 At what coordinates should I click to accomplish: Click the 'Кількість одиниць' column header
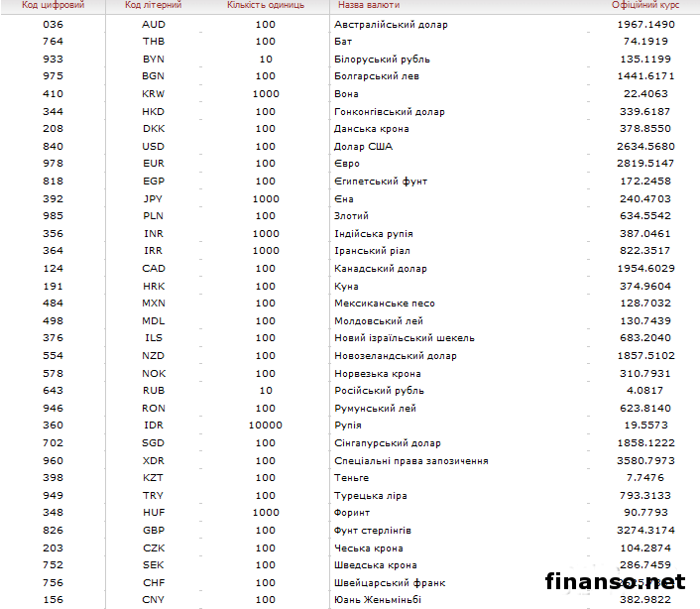click(265, 6)
